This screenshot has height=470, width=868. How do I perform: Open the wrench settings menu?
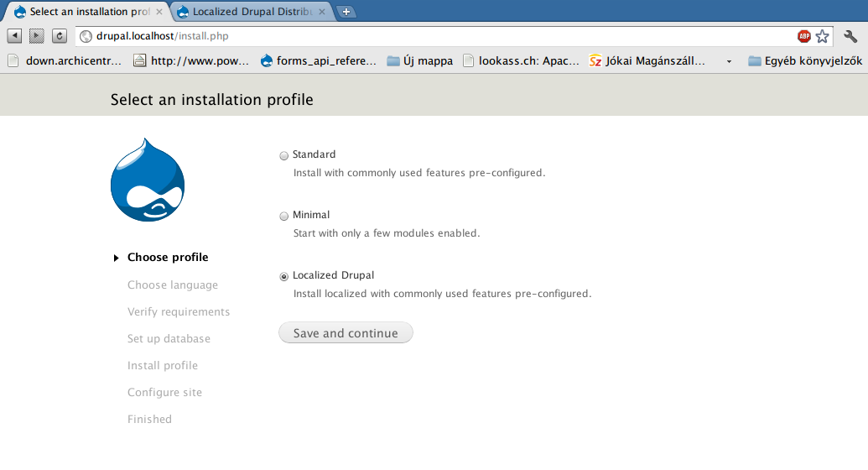(x=850, y=37)
